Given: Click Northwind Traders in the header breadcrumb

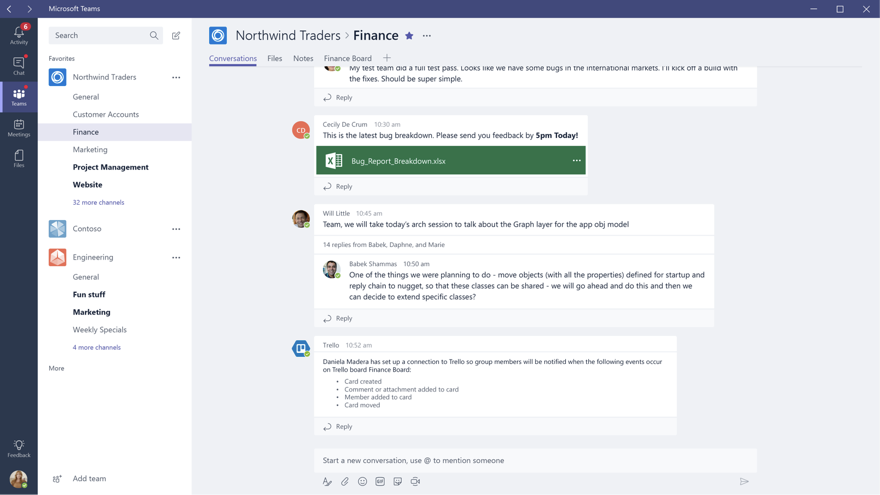Looking at the screenshot, I should tap(288, 35).
